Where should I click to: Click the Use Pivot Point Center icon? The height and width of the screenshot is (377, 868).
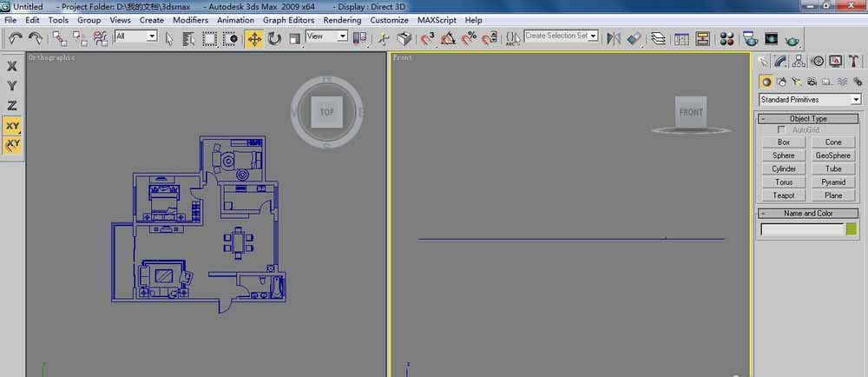pos(360,38)
